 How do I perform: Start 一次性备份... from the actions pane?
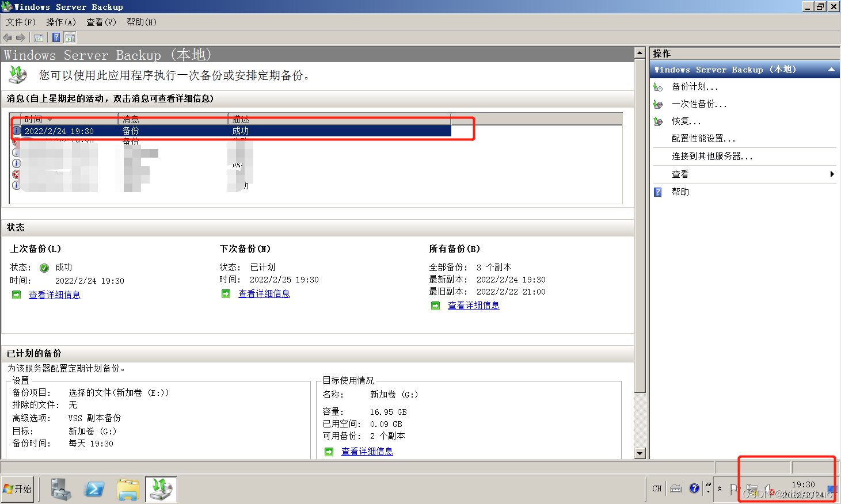[x=699, y=104]
